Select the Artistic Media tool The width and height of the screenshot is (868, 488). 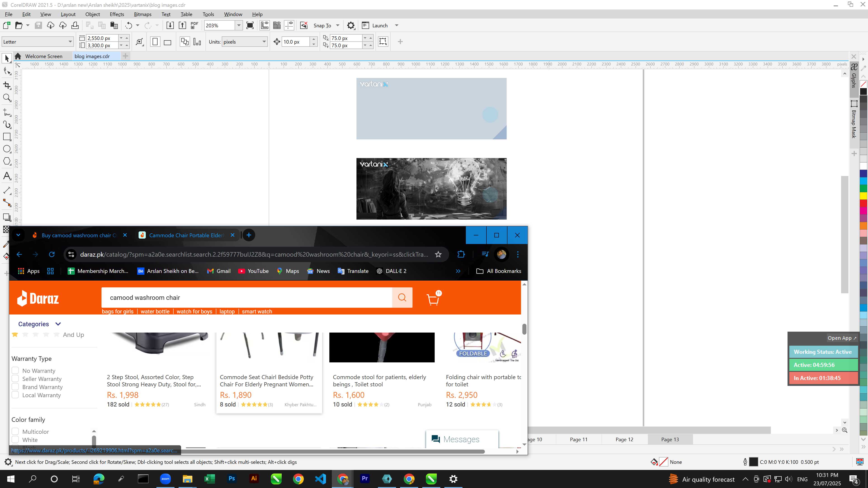coord(7,124)
